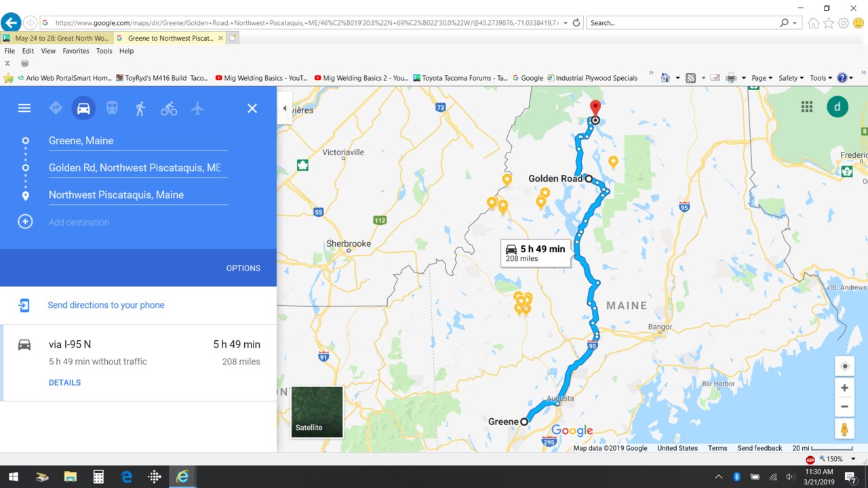Click OPTIONS for route settings
The height and width of the screenshot is (488, 868).
tap(243, 268)
